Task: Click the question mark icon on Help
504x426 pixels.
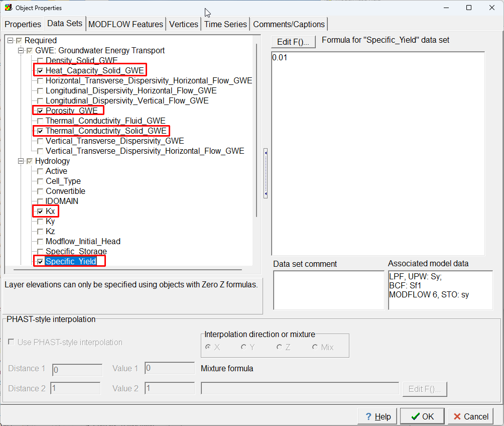Action: click(x=368, y=416)
